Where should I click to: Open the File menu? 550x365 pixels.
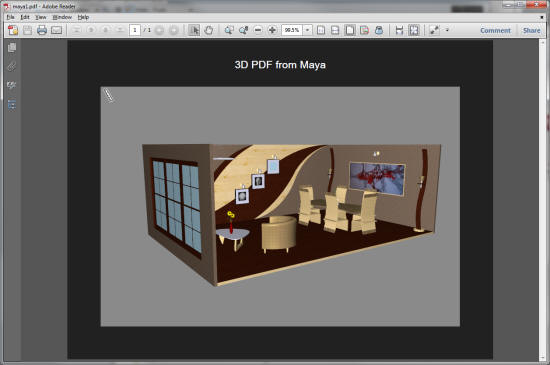(11, 17)
